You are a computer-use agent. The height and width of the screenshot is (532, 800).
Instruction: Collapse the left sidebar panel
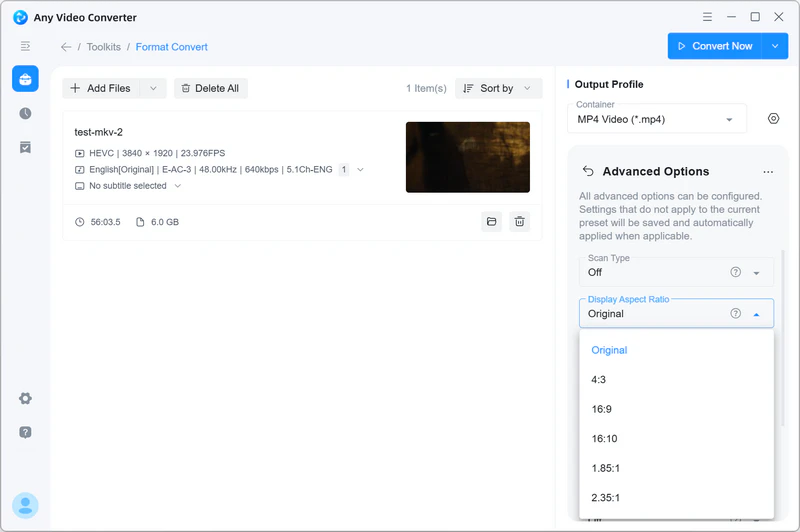point(25,46)
